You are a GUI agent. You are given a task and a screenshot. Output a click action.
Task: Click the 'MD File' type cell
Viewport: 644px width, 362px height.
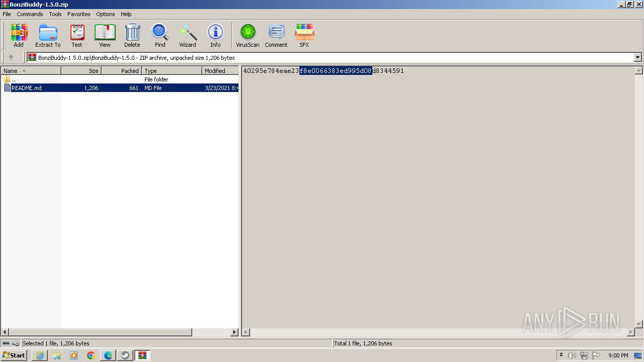point(153,88)
